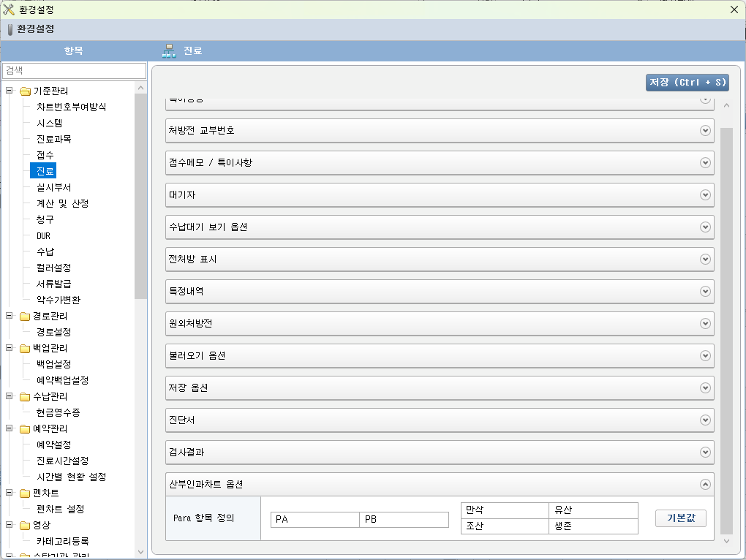The height and width of the screenshot is (560, 746).
Task: Click the PA text field
Action: 314,520
